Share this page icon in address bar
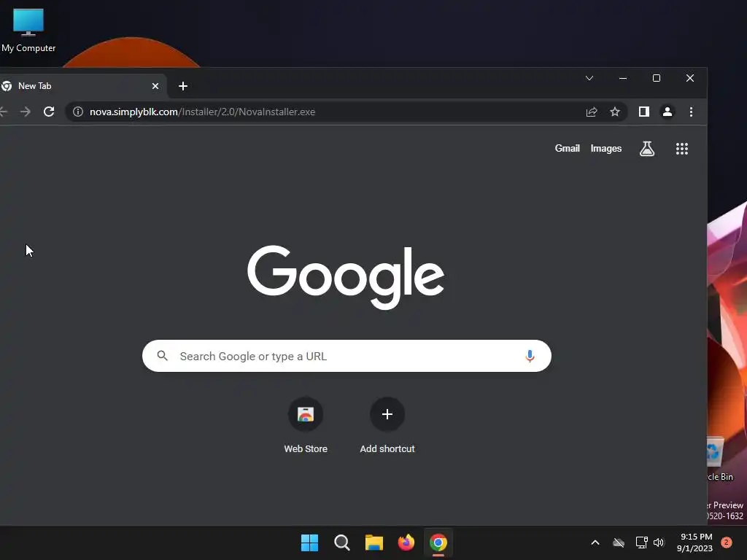This screenshot has width=747, height=560. [x=592, y=112]
